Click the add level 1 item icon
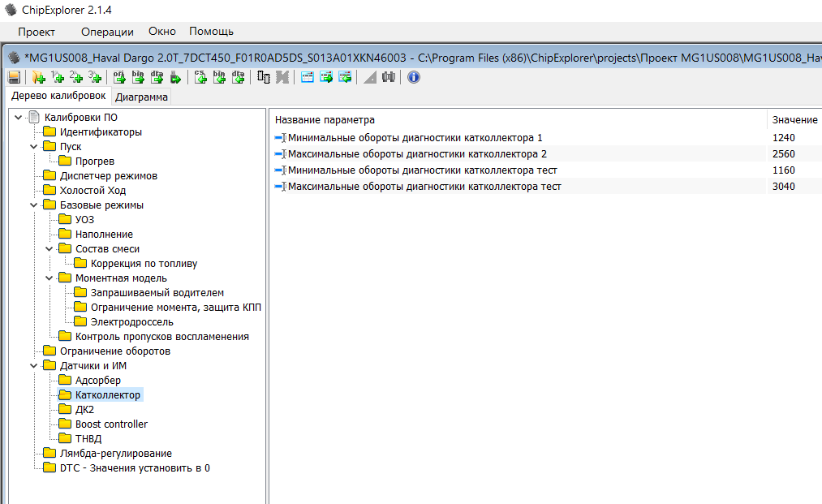Screen dimensions: 822x504 [x=58, y=77]
